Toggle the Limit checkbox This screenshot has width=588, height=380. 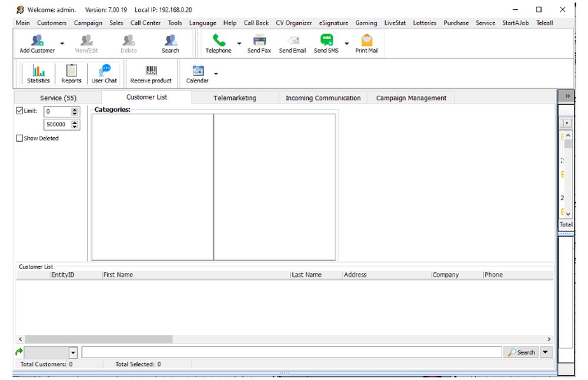pos(19,110)
